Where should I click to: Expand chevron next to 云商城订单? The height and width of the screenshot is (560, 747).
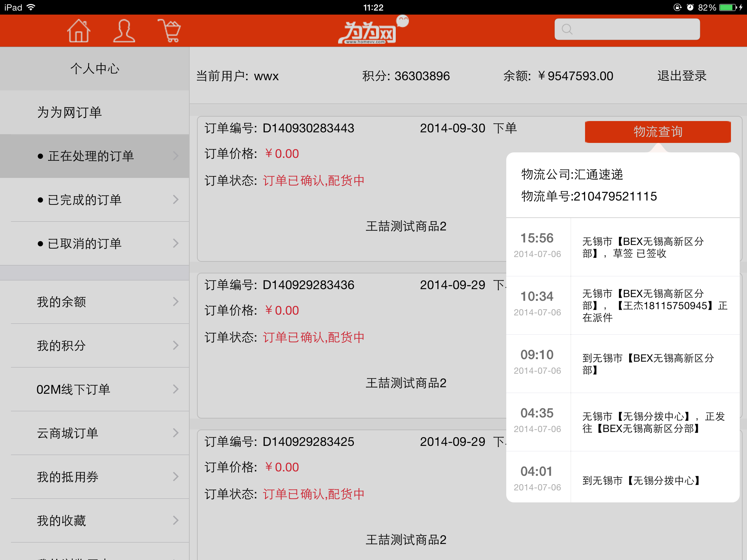[176, 433]
